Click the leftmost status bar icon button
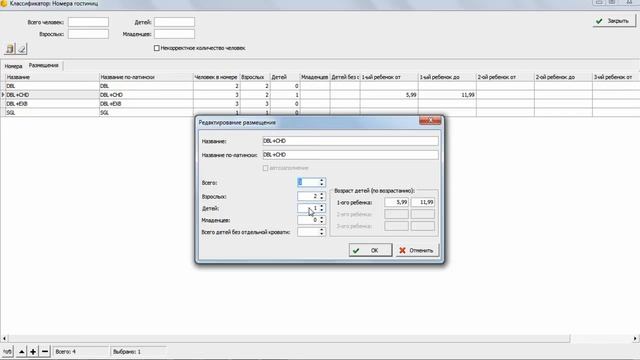Viewport: 640px width, 360px height. [x=7, y=351]
